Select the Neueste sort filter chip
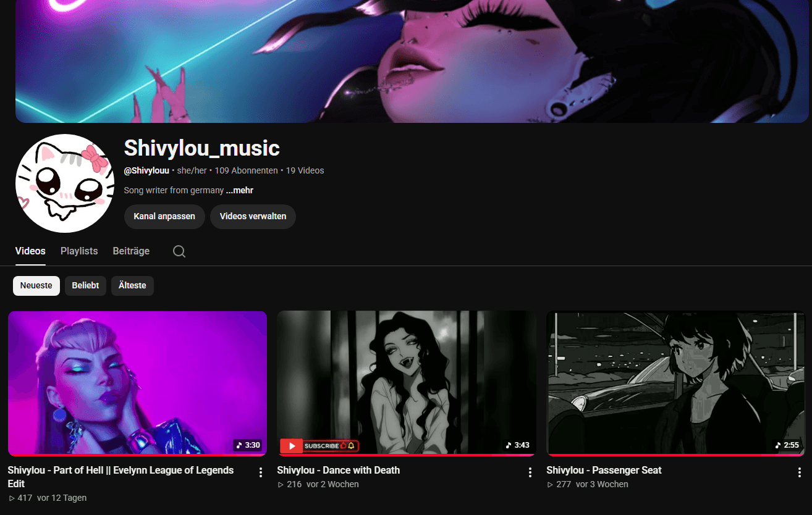Image resolution: width=812 pixels, height=515 pixels. click(36, 286)
